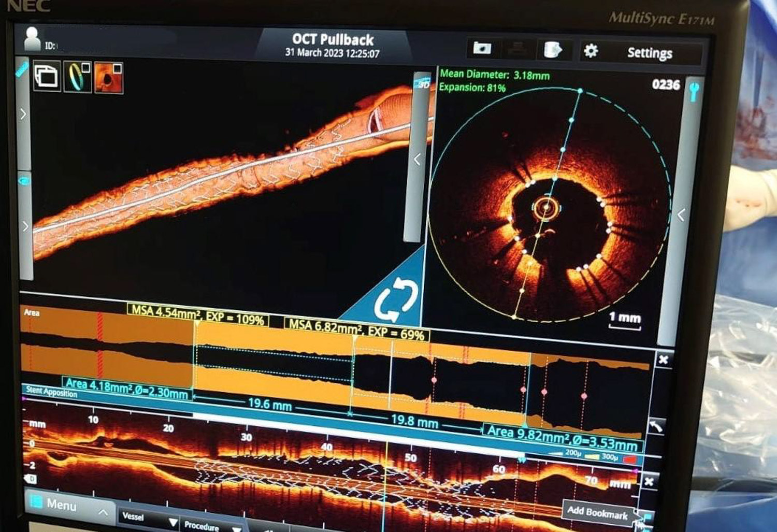
Task: Expand the lower left side panel chevron
Action: coord(25,226)
